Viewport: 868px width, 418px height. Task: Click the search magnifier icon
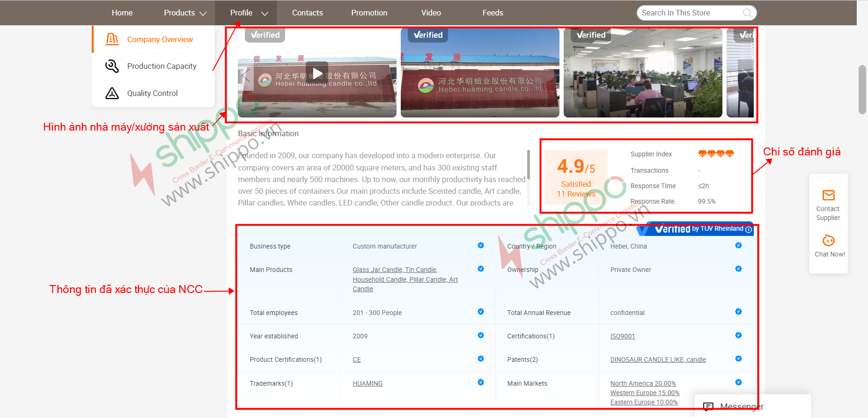coord(748,13)
